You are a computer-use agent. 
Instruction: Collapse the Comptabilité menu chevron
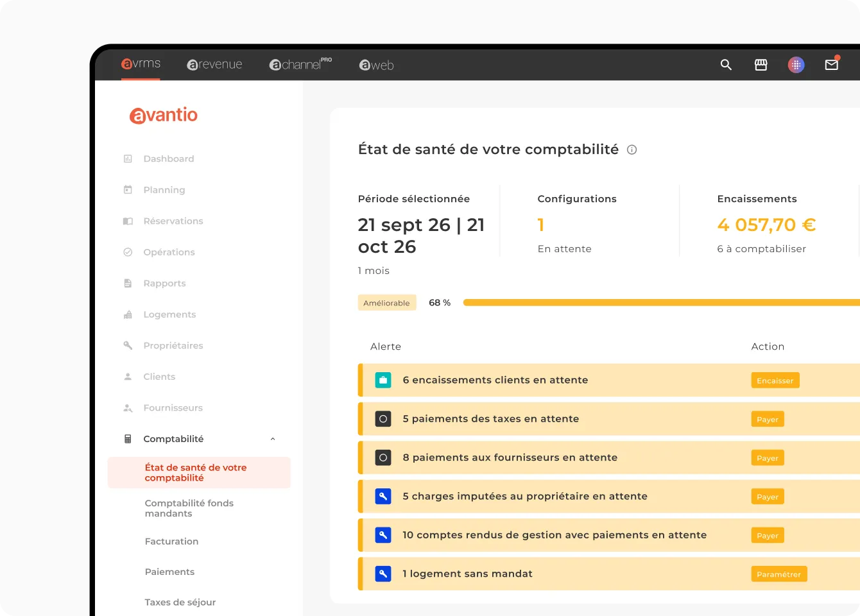coord(273,439)
